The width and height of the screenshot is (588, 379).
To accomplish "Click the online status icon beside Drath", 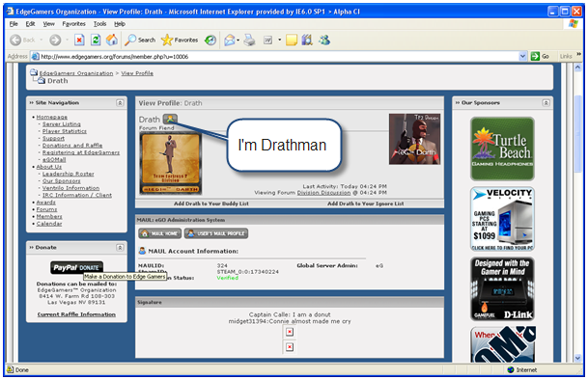I will tap(170, 119).
